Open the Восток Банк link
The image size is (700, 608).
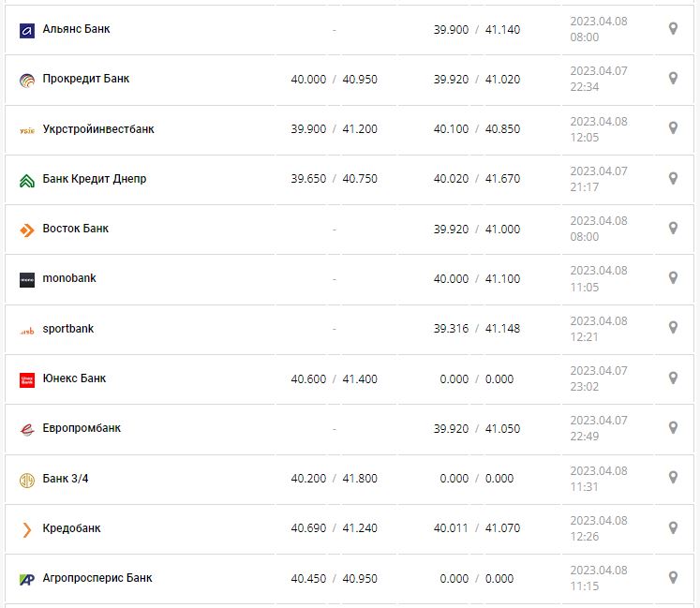click(76, 229)
